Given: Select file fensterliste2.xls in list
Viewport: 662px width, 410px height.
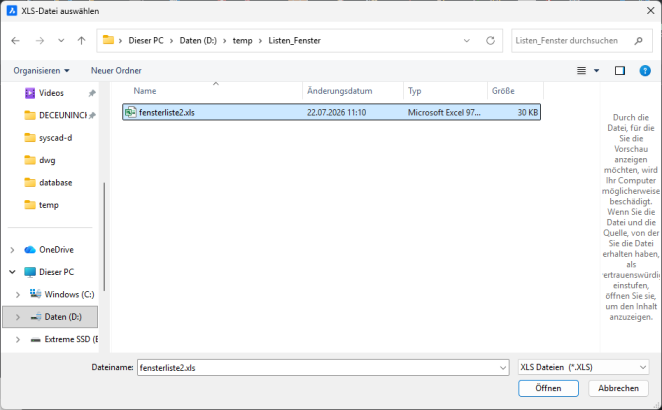Looking at the screenshot, I should click(331, 112).
